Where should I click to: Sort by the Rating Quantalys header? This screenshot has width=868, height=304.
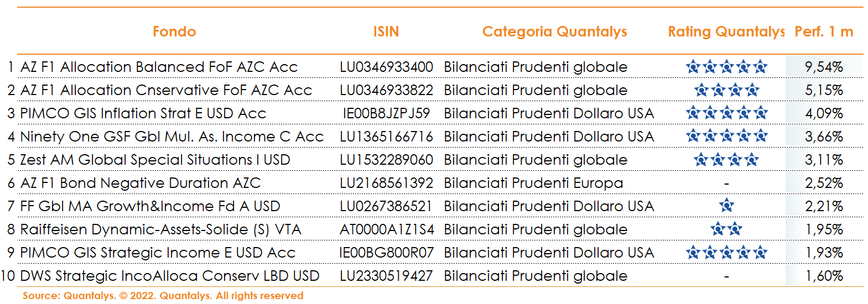coord(726,32)
